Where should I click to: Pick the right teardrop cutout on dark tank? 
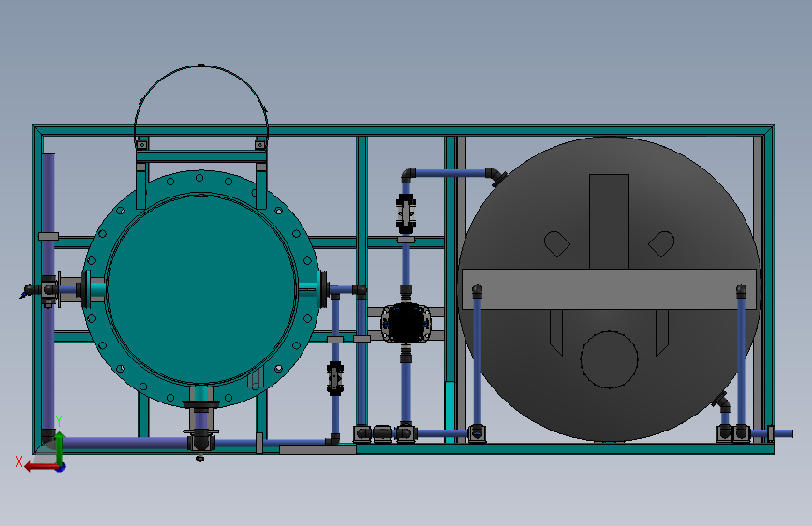coord(661,243)
